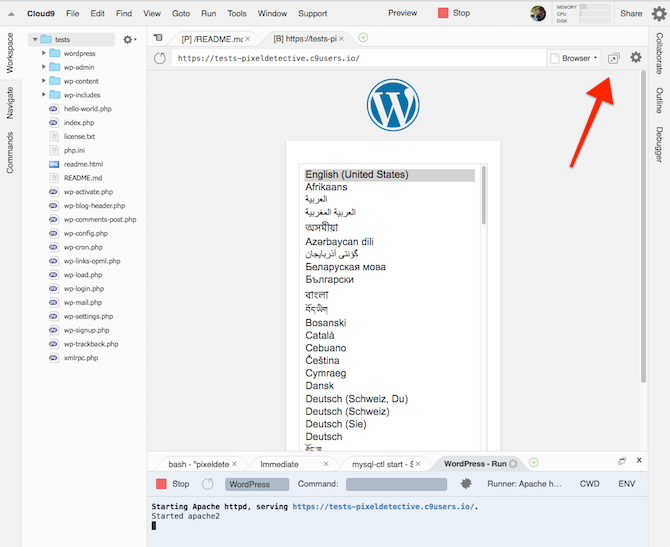Close the mysql-ctl start tab
Viewport: 670px width, 547px height.
click(x=418, y=464)
